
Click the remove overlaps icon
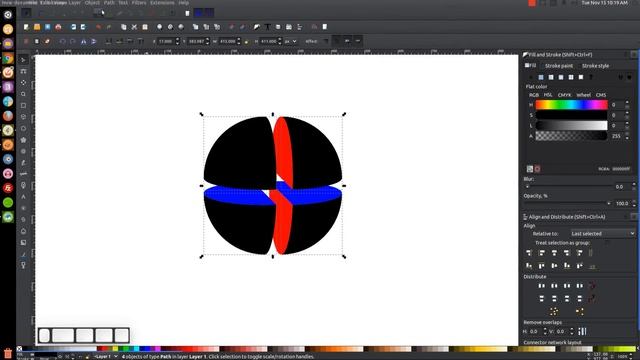(582, 331)
